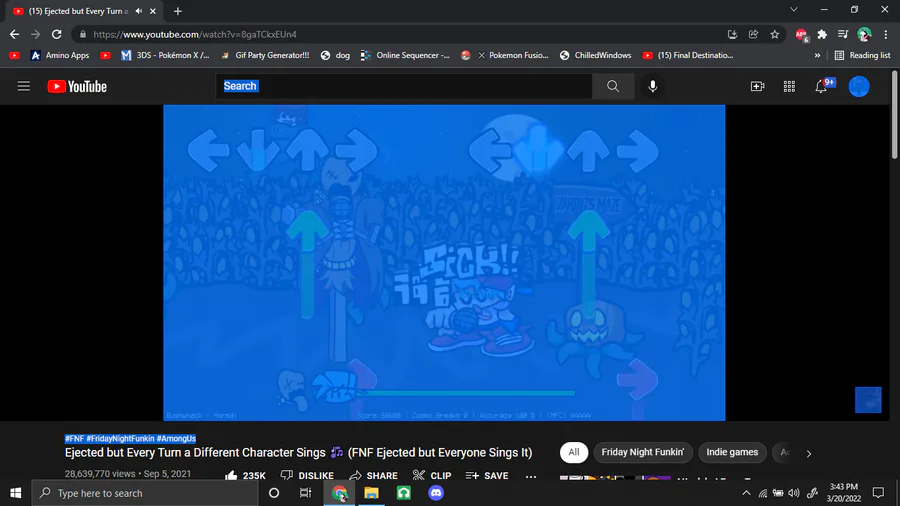
Task: Open the Windows notification center
Action: 878,493
